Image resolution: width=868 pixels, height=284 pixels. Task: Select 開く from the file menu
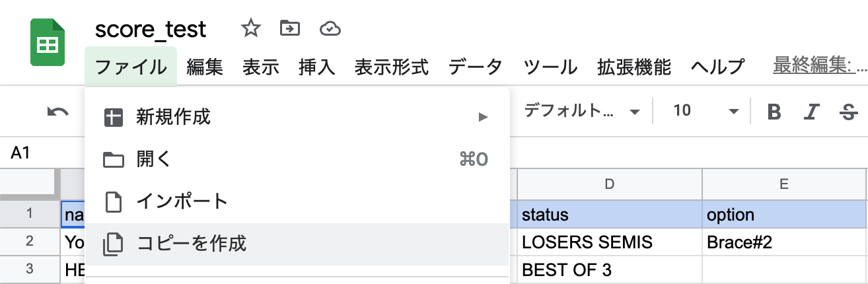pyautogui.click(x=297, y=159)
